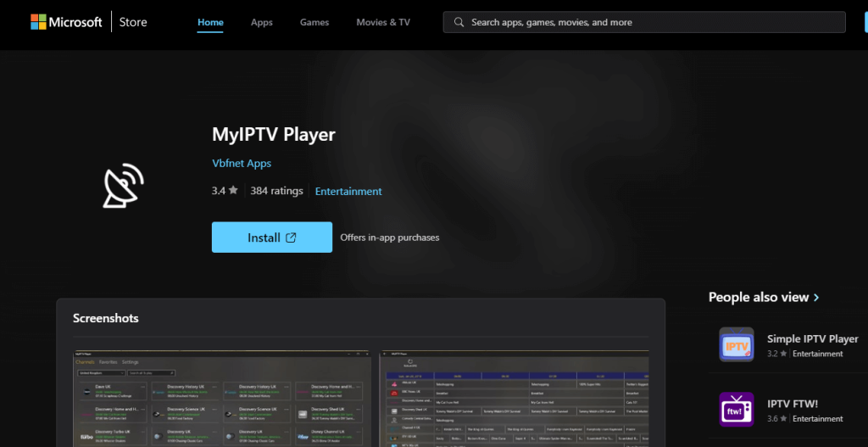Expand the People also view section
Screen dimensions: 868x447
click(764, 297)
